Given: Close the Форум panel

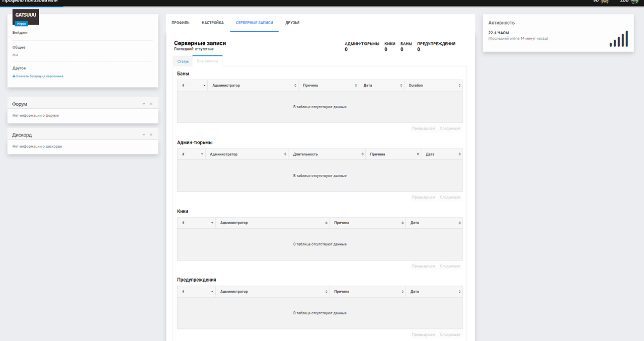Looking at the screenshot, I should [x=151, y=104].
